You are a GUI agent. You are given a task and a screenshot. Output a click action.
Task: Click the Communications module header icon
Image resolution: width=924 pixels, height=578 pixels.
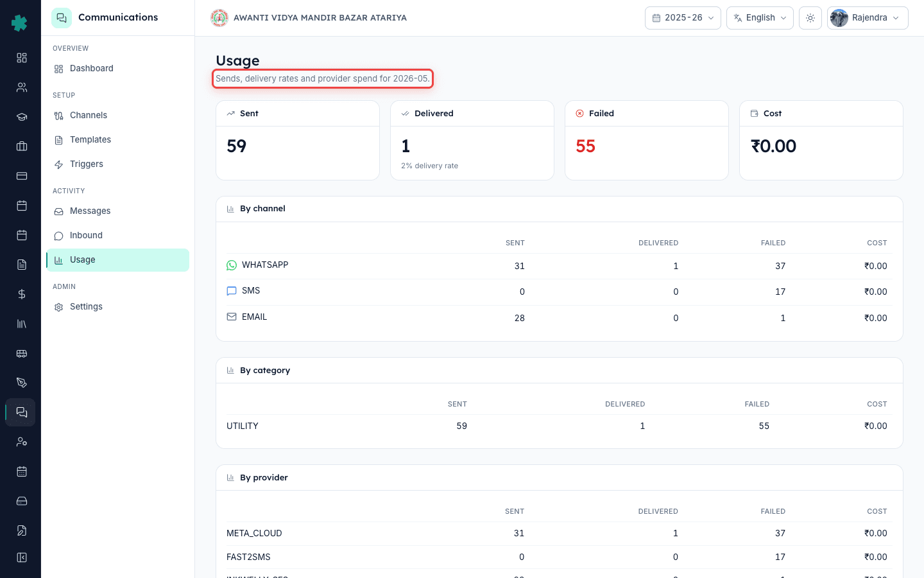click(x=62, y=18)
